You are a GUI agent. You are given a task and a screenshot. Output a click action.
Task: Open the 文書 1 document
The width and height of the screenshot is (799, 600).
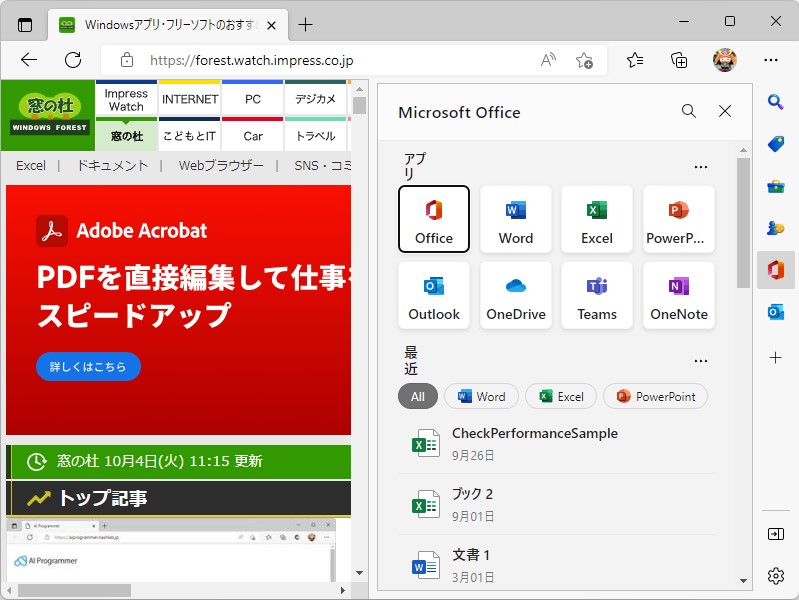click(556, 565)
